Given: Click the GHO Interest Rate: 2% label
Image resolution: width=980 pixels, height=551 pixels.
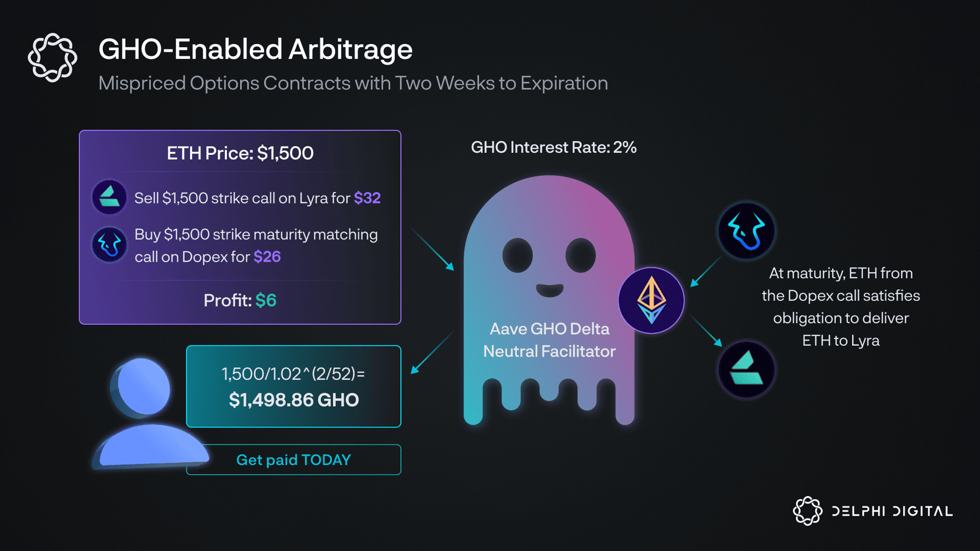Looking at the screenshot, I should pos(554,147).
